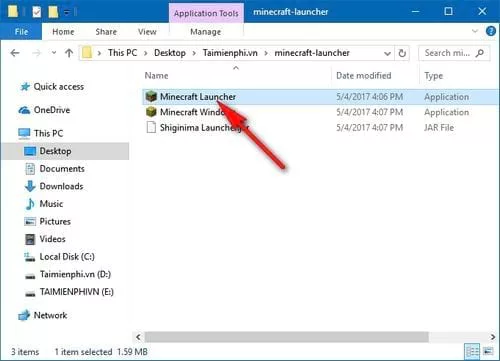The image size is (500, 361).
Task: Click the Downloads arrow icon
Action: click(x=30, y=186)
